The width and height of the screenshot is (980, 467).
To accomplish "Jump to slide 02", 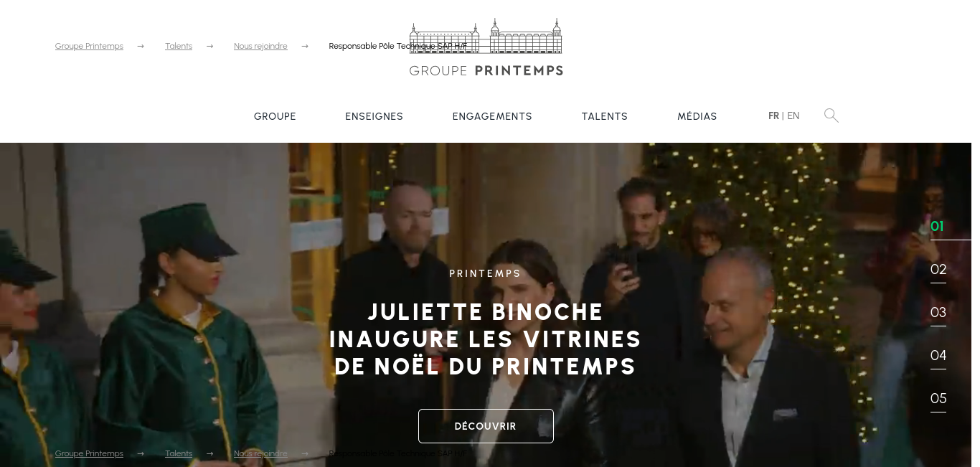I will tap(938, 270).
